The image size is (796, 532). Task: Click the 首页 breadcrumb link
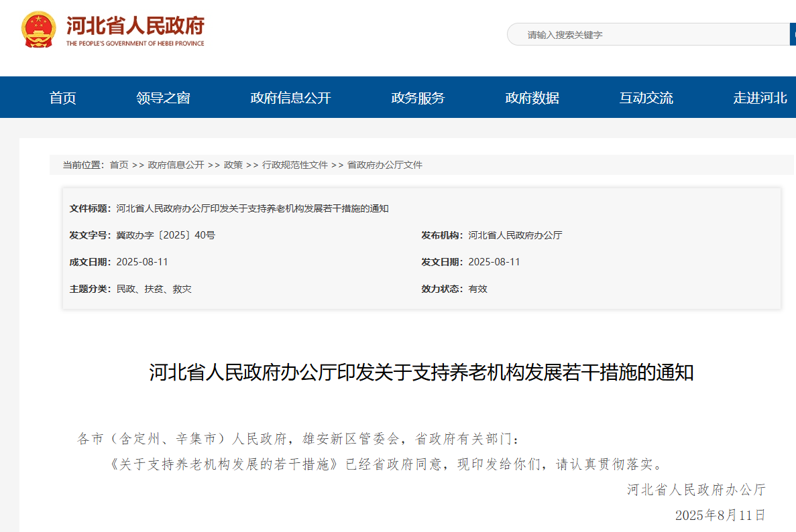click(x=119, y=165)
